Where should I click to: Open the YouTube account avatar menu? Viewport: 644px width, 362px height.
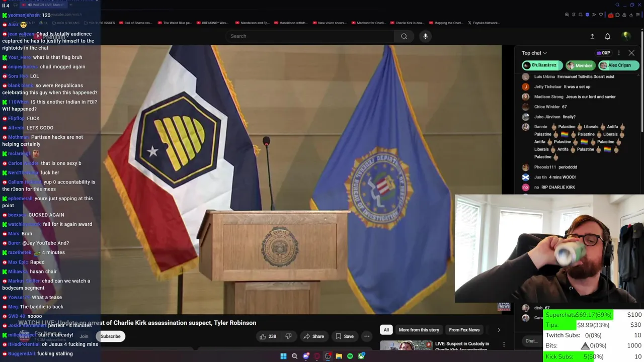[626, 36]
